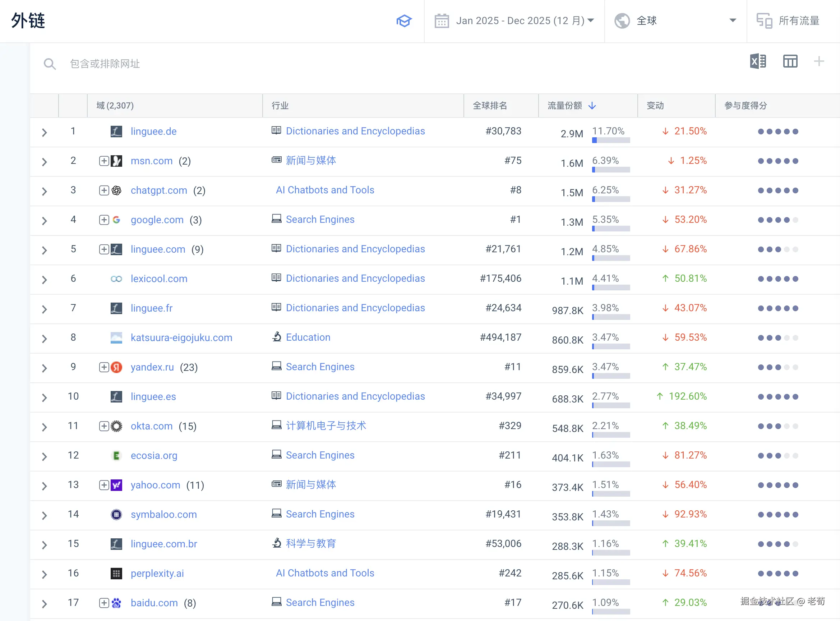Click the calendar icon in date selector
Image resolution: width=840 pixels, height=621 pixels.
coord(442,21)
